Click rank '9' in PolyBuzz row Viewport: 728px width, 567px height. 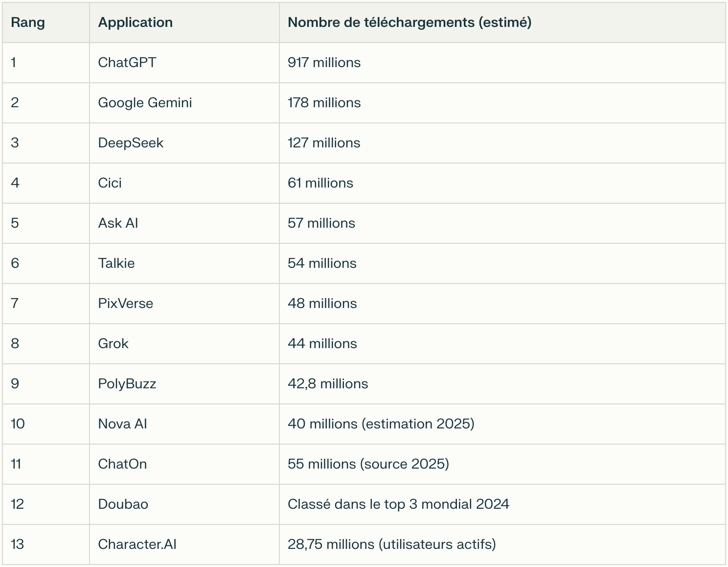[15, 384]
